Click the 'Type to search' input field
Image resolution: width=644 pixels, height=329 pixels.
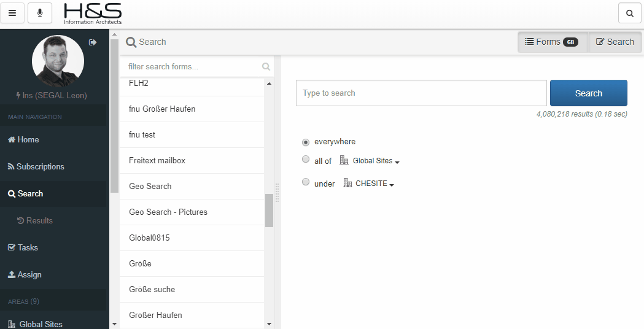coord(421,93)
